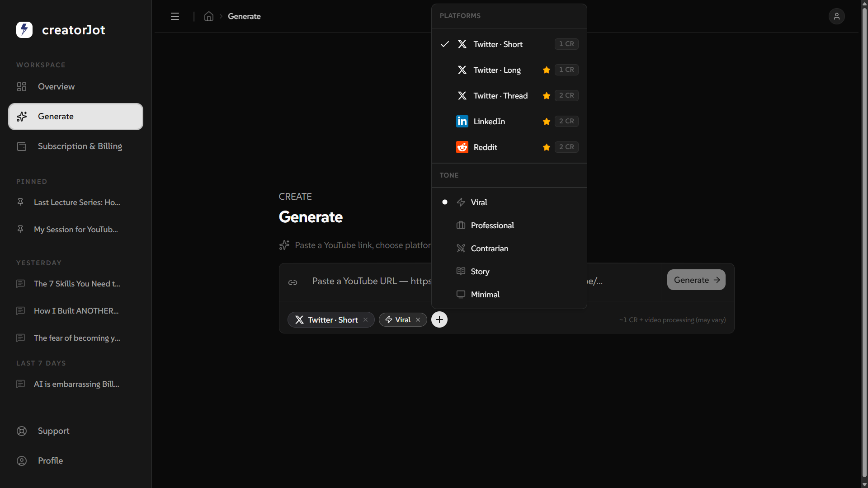Add another platform with the plus button

click(439, 319)
